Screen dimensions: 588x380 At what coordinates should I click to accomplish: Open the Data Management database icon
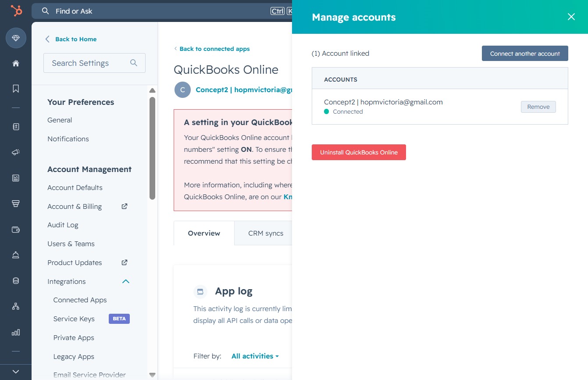point(16,281)
